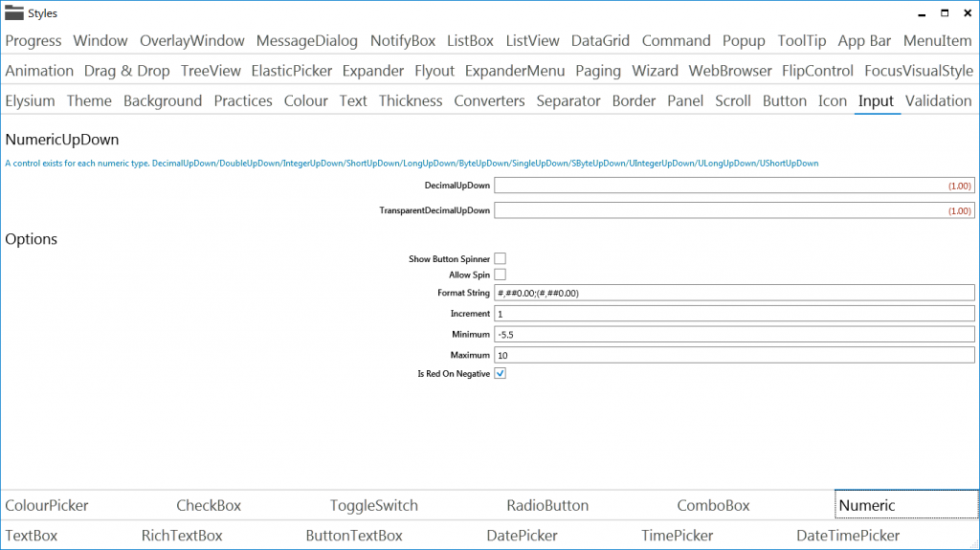Select the DatePicker sub-tab
The height and width of the screenshot is (550, 980).
pos(522,536)
